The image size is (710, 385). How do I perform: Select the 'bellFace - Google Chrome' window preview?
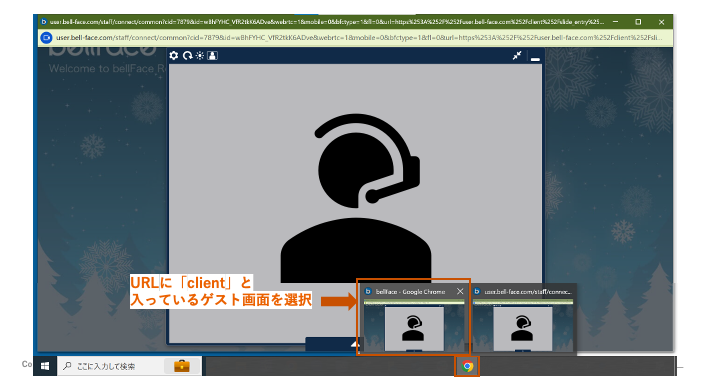pyautogui.click(x=413, y=318)
